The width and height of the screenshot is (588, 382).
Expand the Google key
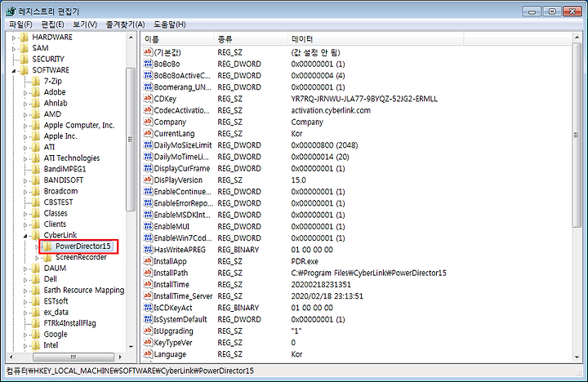pos(25,335)
